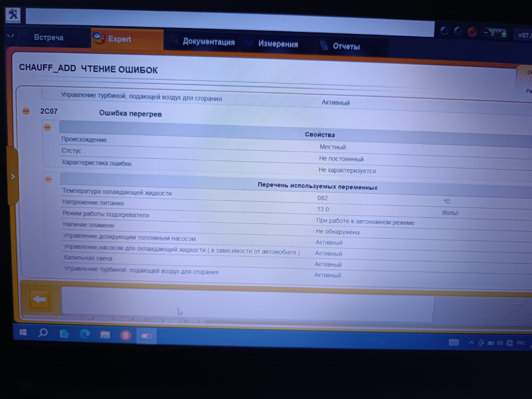The image size is (532, 399).
Task: Open the Отчеты tab
Action: [346, 47]
